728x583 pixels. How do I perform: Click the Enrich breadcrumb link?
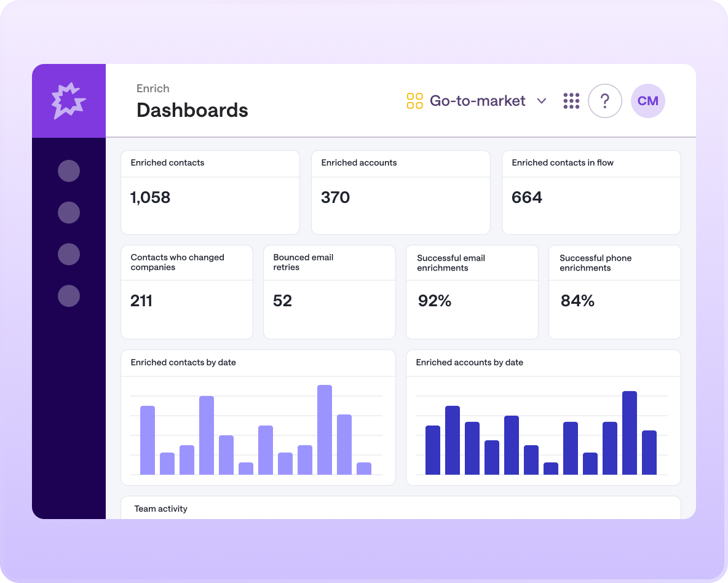point(152,89)
